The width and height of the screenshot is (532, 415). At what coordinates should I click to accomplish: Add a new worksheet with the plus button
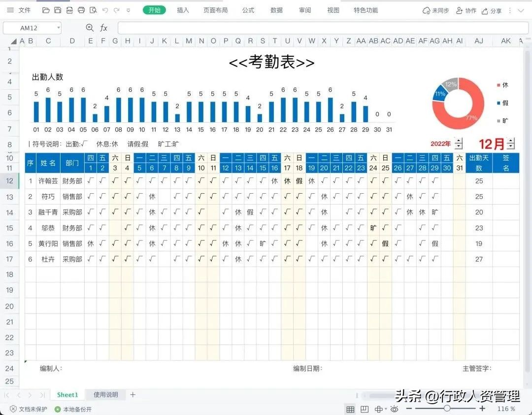click(132, 394)
